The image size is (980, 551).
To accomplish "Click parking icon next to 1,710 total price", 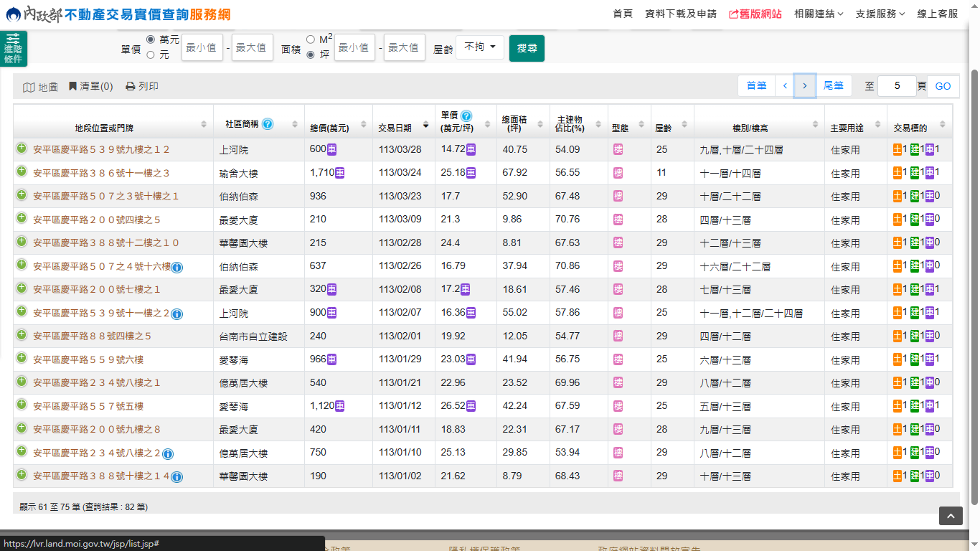I will (340, 173).
